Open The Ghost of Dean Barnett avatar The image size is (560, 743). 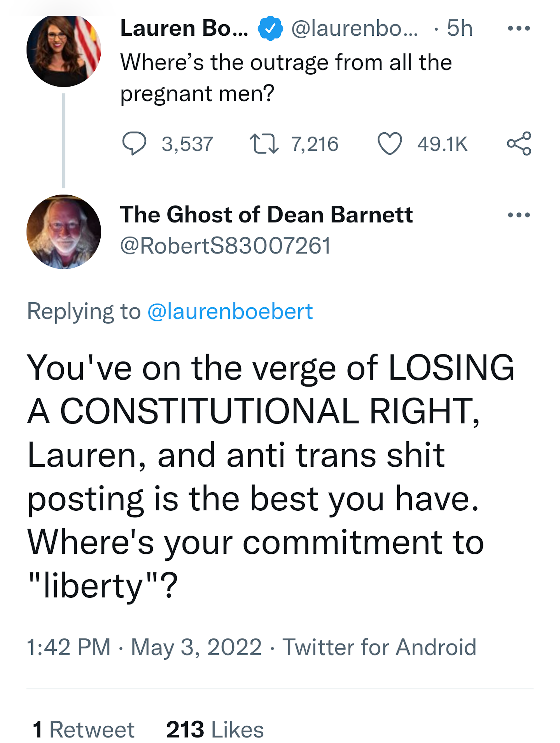coord(64,232)
